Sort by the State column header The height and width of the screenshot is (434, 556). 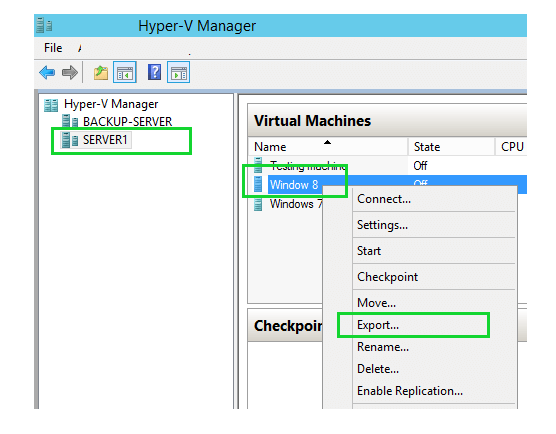click(451, 146)
